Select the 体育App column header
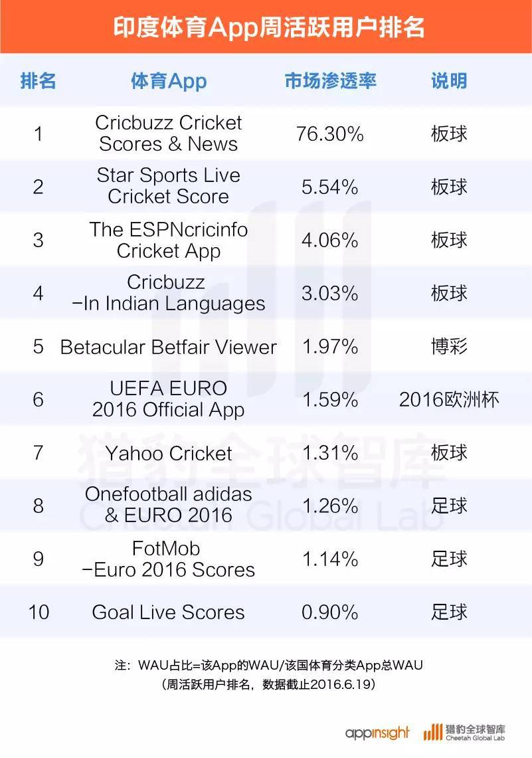Viewport: 532px width, 758px height. tap(169, 81)
